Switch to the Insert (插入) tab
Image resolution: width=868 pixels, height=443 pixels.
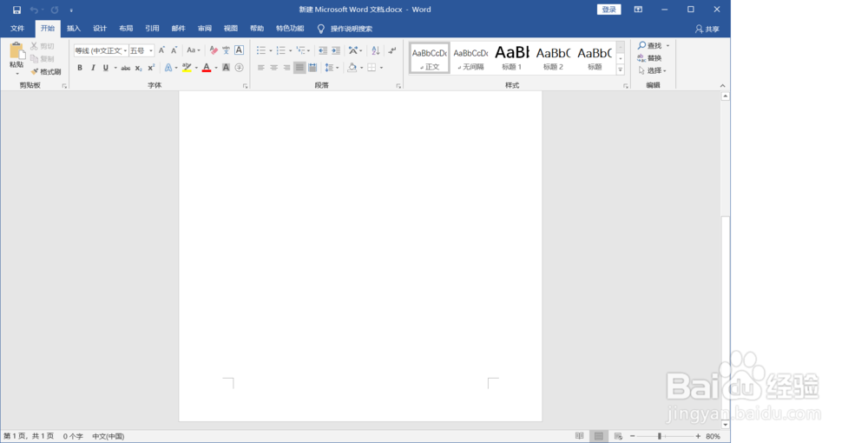pyautogui.click(x=74, y=29)
